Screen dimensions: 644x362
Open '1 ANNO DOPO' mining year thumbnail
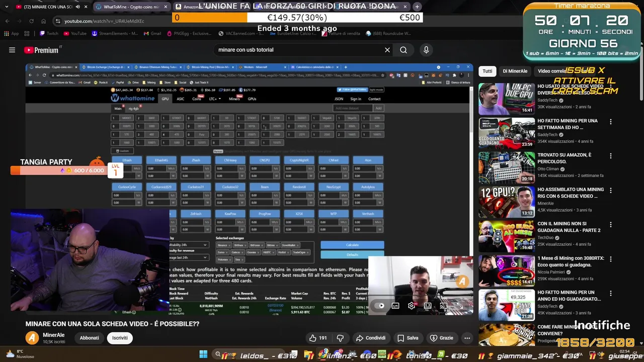coord(506,305)
